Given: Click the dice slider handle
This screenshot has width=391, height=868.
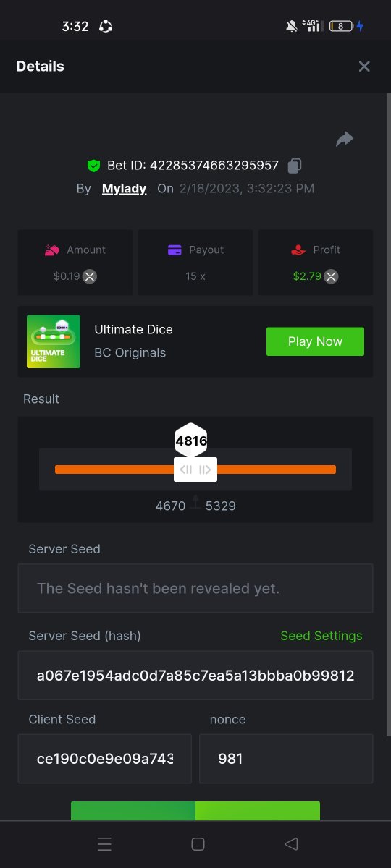Looking at the screenshot, I should (195, 469).
